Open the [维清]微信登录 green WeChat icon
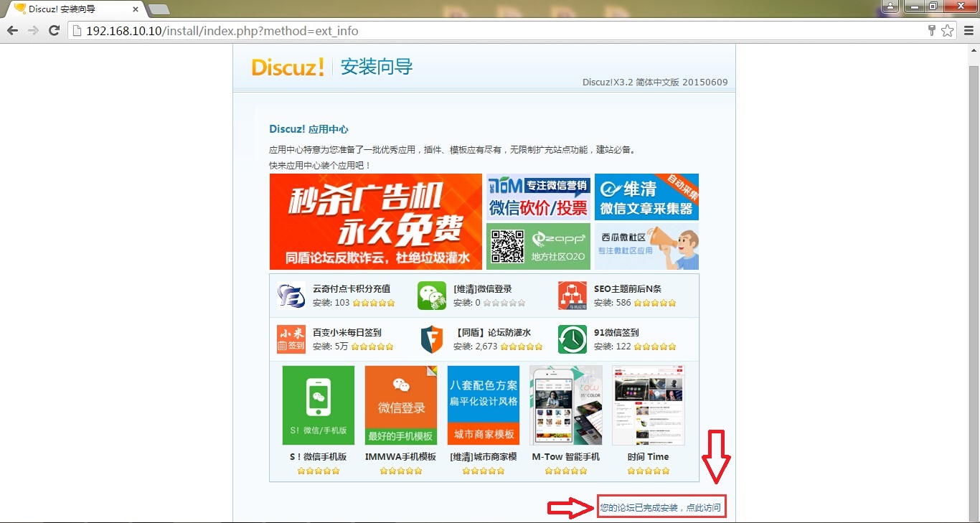The height and width of the screenshot is (523, 980). pyautogui.click(x=432, y=296)
